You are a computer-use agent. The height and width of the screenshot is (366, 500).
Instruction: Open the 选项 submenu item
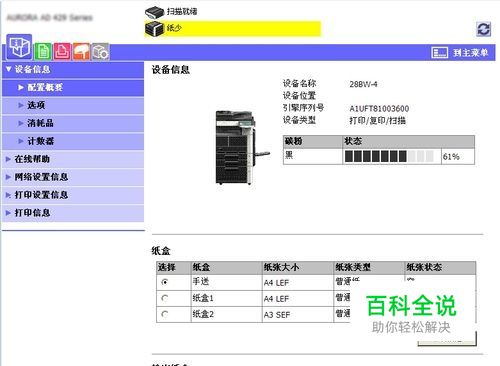pos(73,106)
